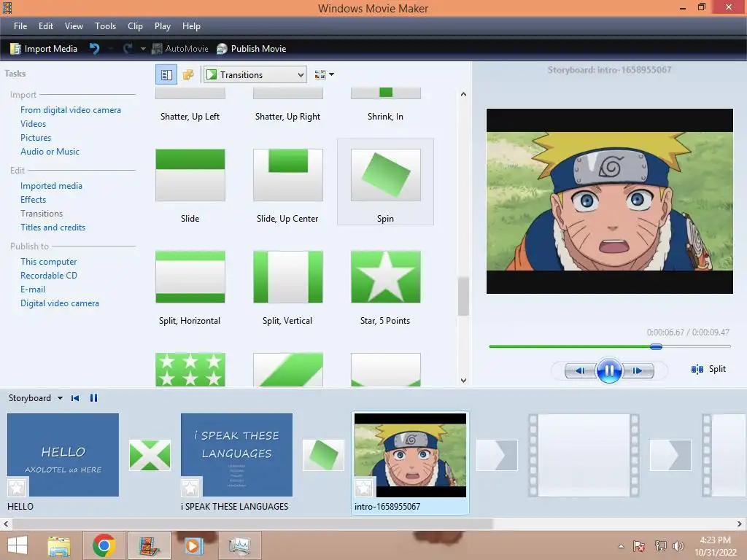Screen dimensions: 747x560
Task: Click the Spin transition cell in storyboard
Action: 323,455
